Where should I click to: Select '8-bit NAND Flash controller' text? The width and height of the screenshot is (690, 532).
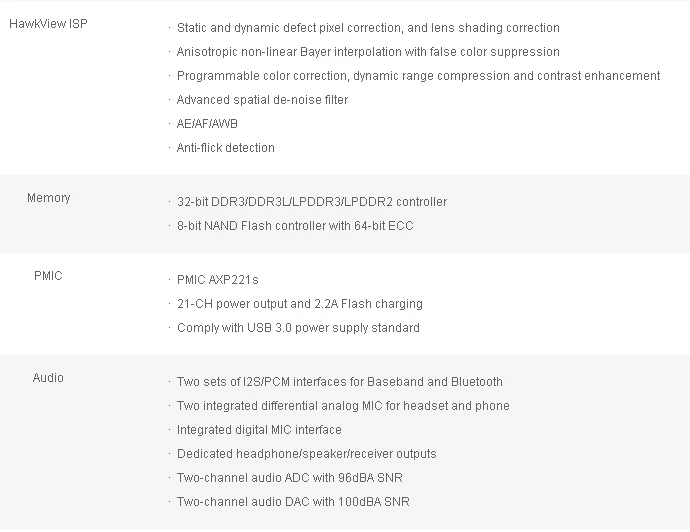point(295,226)
